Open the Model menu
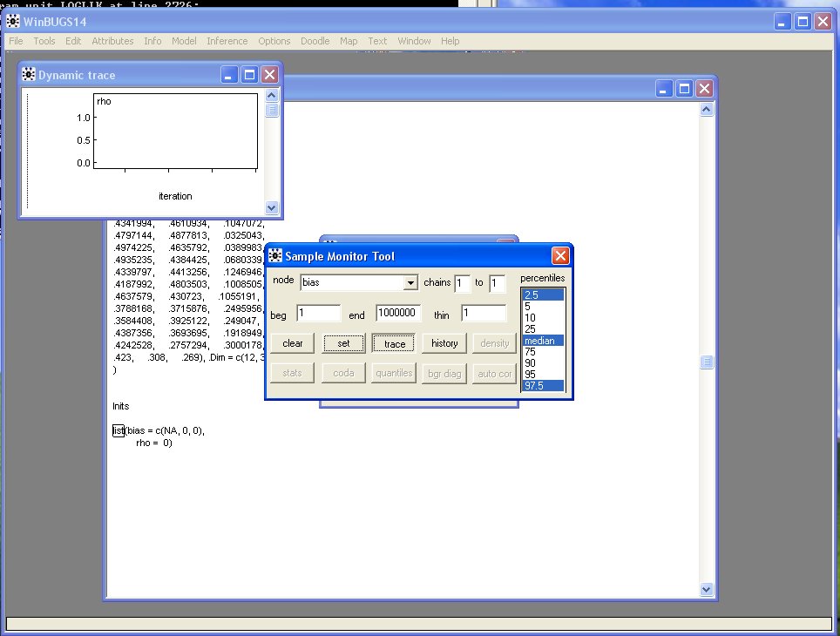The height and width of the screenshot is (636, 840). [x=184, y=41]
